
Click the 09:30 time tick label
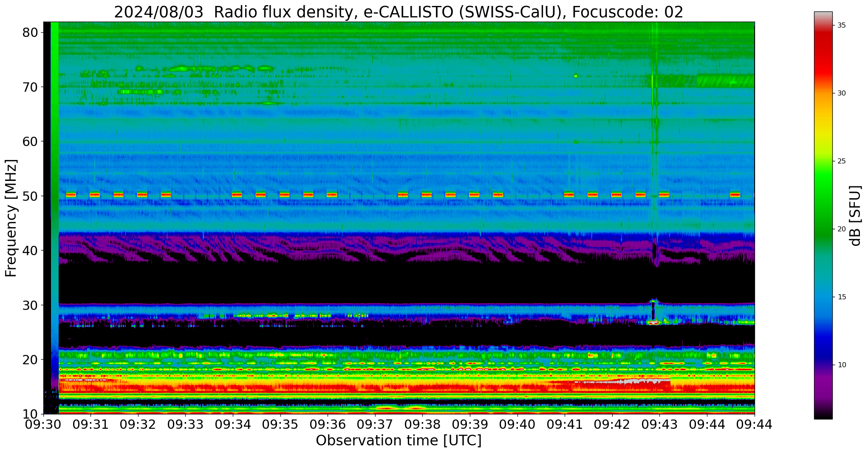click(x=43, y=424)
